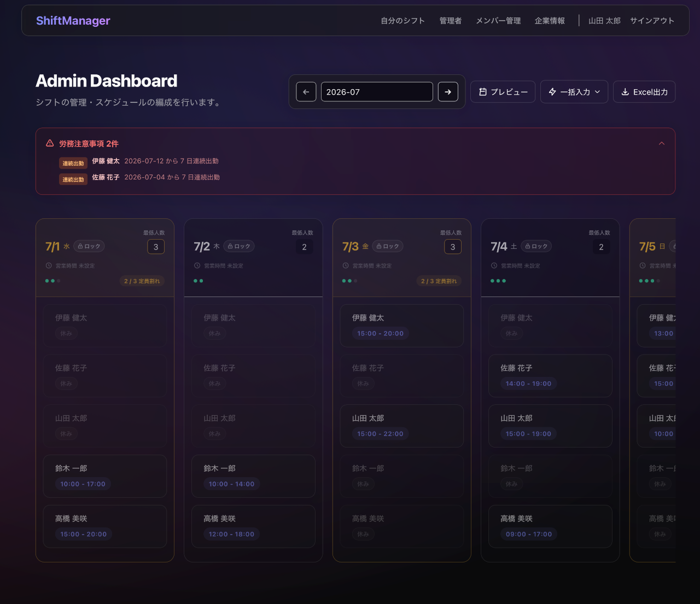Go to next month with right arrow

pos(448,92)
